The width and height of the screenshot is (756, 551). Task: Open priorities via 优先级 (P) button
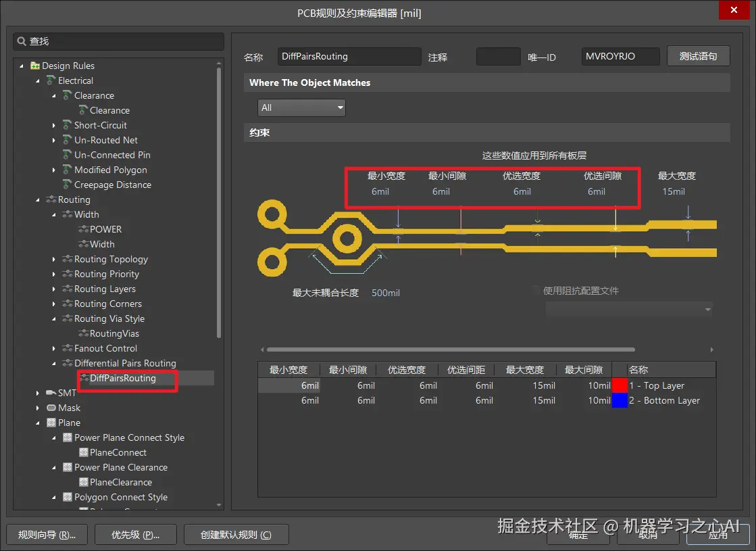pyautogui.click(x=136, y=535)
